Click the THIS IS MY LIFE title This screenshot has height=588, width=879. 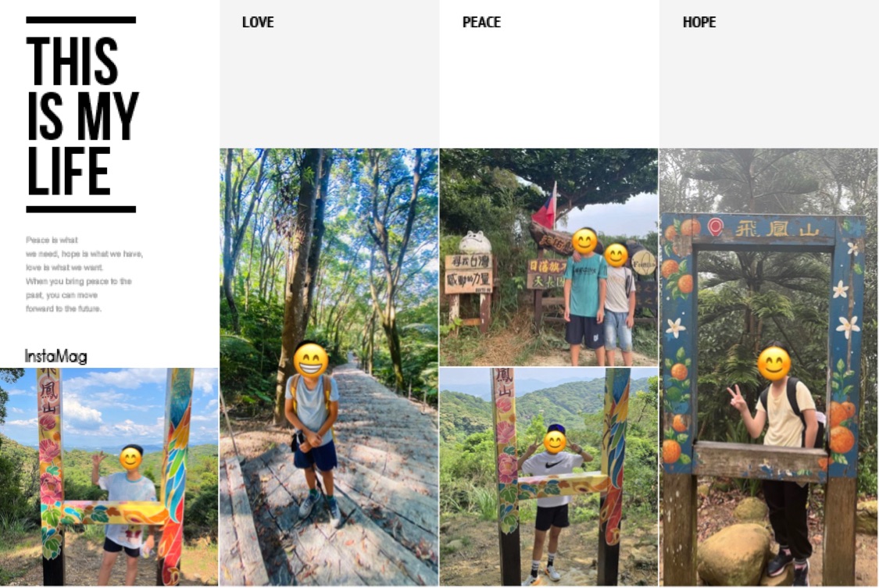(82, 116)
